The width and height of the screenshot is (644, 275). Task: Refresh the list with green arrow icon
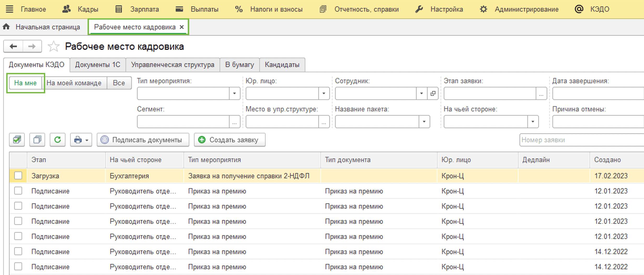(x=57, y=140)
